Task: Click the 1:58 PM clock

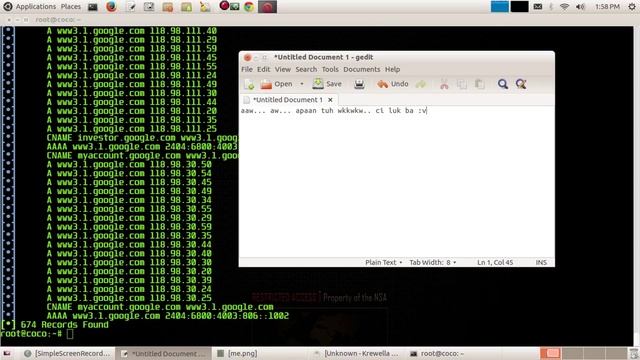Action: pyautogui.click(x=607, y=7)
